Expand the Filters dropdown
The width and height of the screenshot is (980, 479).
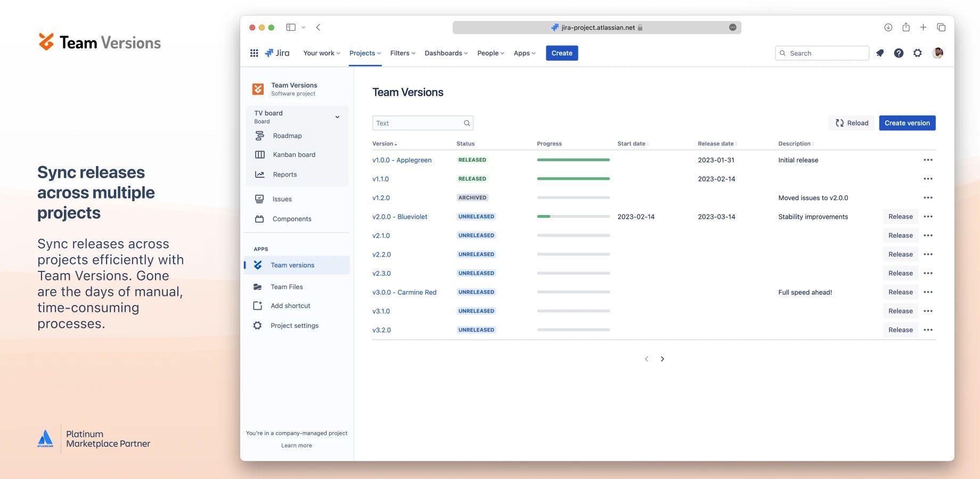click(402, 53)
